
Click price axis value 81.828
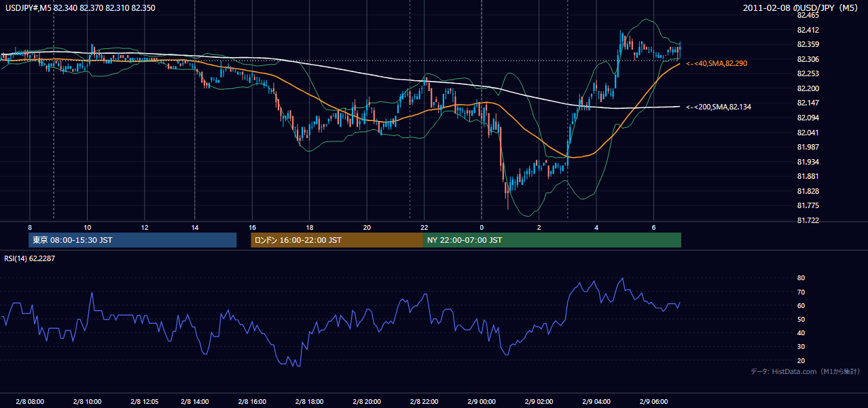(x=808, y=191)
